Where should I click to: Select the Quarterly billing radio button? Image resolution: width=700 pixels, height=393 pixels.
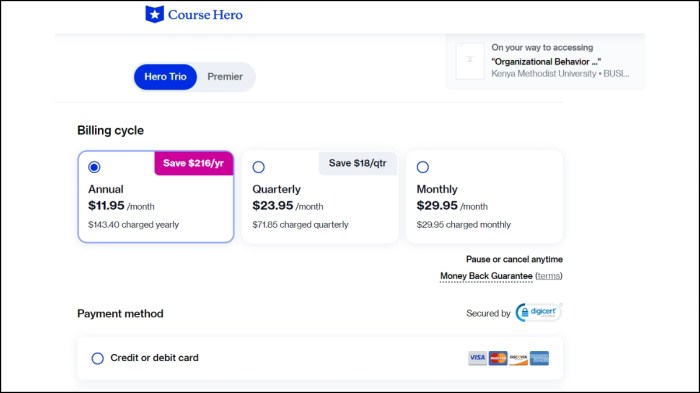[x=258, y=167]
